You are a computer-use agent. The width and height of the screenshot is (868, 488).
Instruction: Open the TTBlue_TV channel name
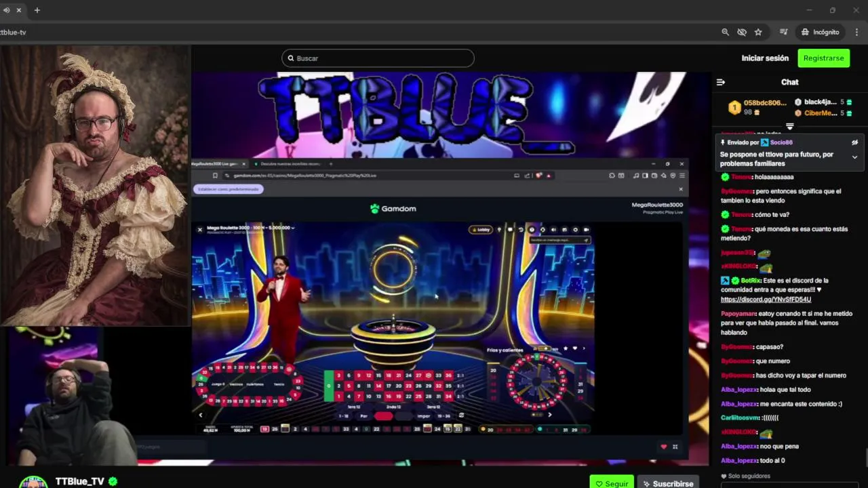79,481
